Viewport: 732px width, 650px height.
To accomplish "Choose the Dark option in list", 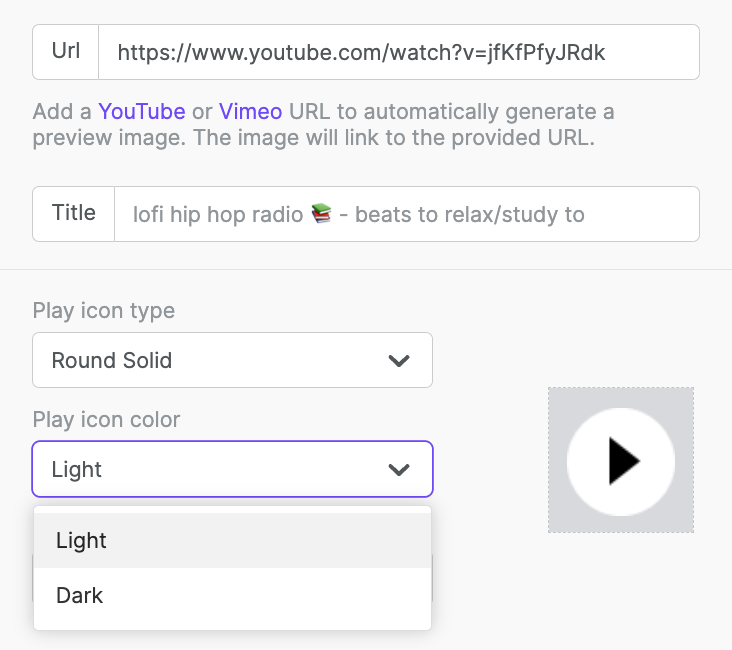I will point(232,595).
